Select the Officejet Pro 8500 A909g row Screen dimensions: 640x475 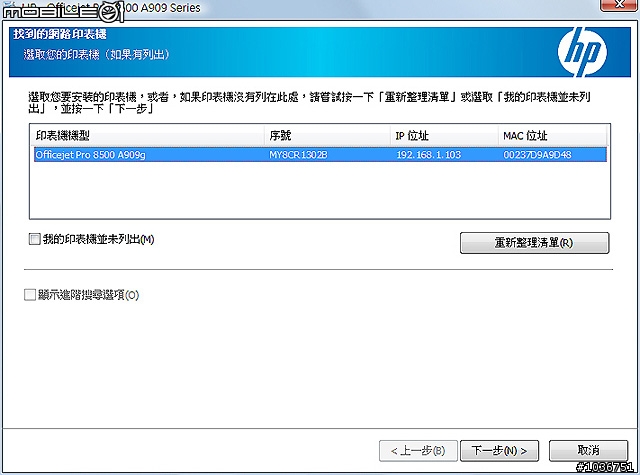point(320,155)
